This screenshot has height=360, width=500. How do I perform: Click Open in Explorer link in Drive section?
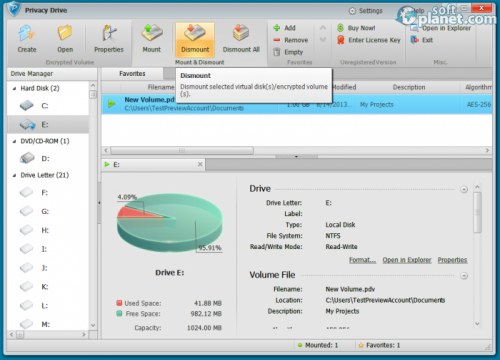pyautogui.click(x=407, y=260)
